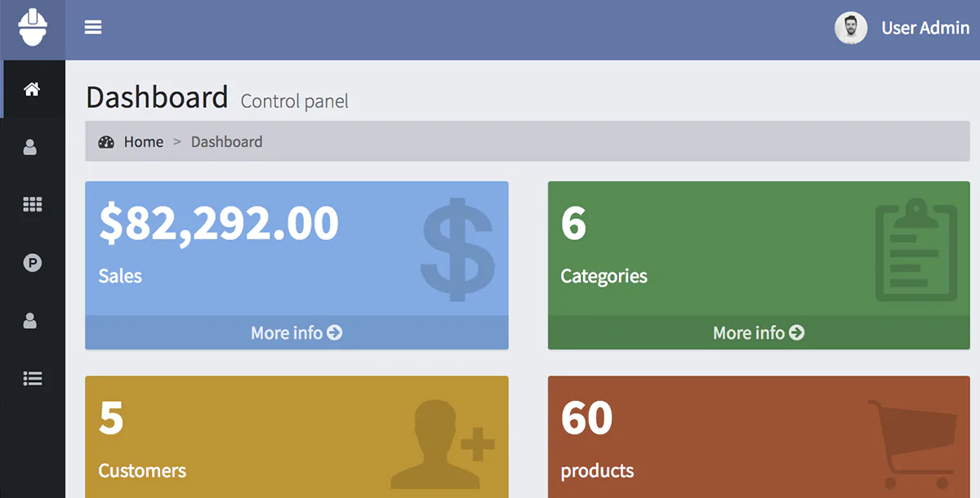Viewport: 980px width, 498px height.
Task: Click the first user icon in sidebar
Action: coord(30,148)
